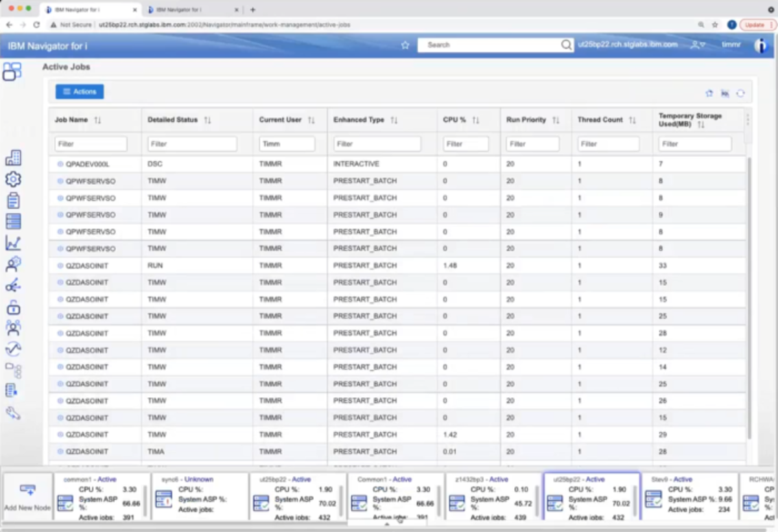
Task: Select the Stev9 - Active node card
Action: 690,496
